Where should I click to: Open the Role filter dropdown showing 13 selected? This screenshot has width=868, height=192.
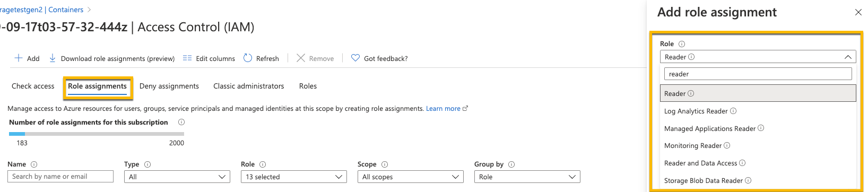tap(294, 177)
